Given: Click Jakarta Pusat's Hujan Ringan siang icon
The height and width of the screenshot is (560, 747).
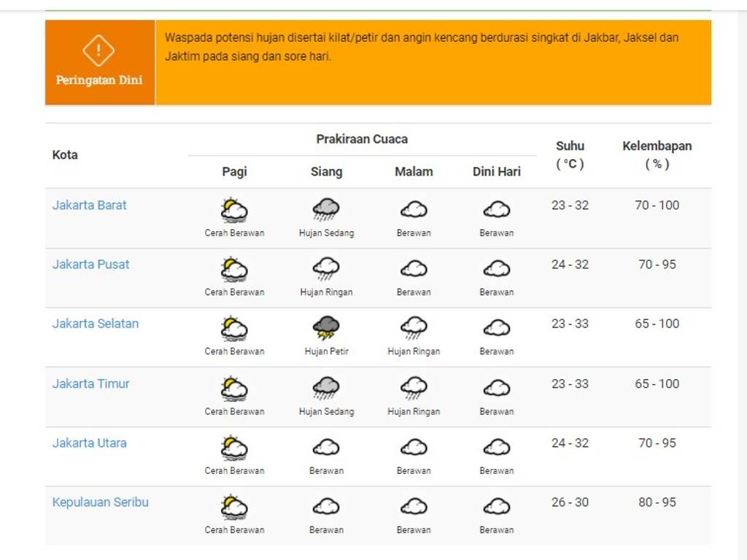Looking at the screenshot, I should click(326, 269).
